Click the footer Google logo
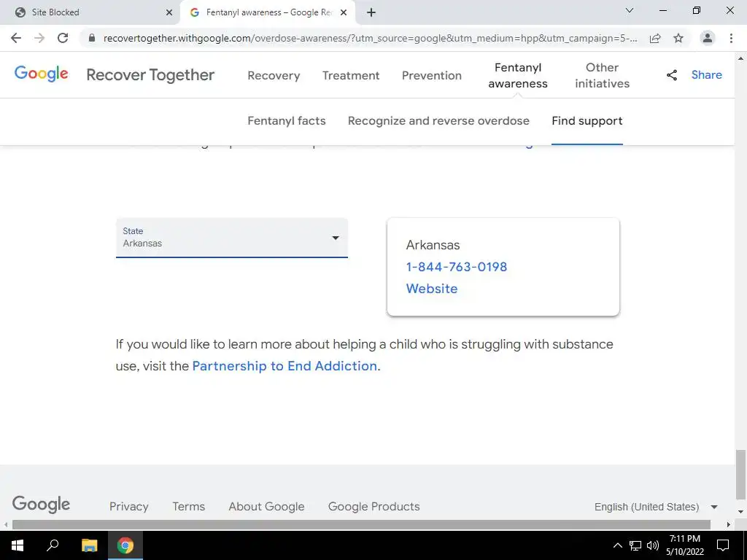The height and width of the screenshot is (560, 747). pyautogui.click(x=41, y=505)
